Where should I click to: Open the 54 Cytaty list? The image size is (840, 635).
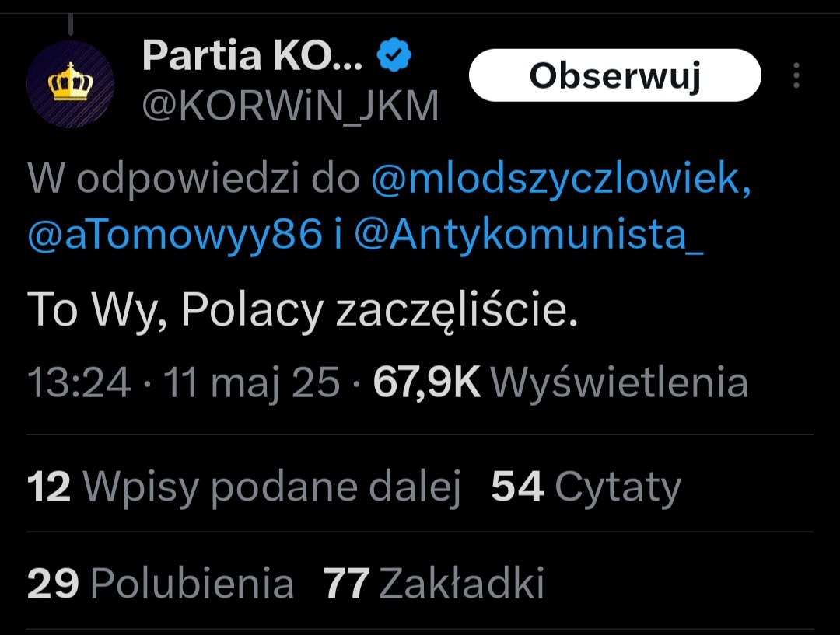(x=586, y=487)
